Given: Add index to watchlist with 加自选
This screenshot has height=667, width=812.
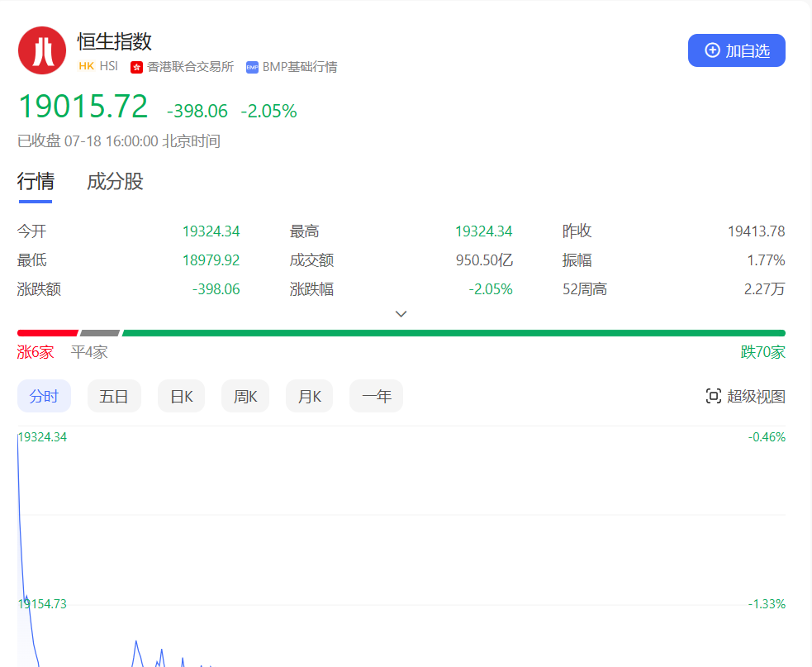Looking at the screenshot, I should [x=736, y=50].
